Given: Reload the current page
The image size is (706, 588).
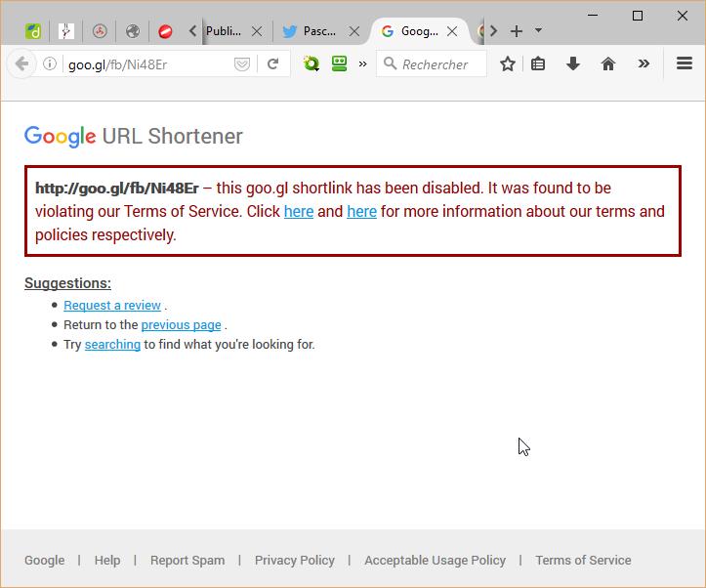Looking at the screenshot, I should pos(272,63).
